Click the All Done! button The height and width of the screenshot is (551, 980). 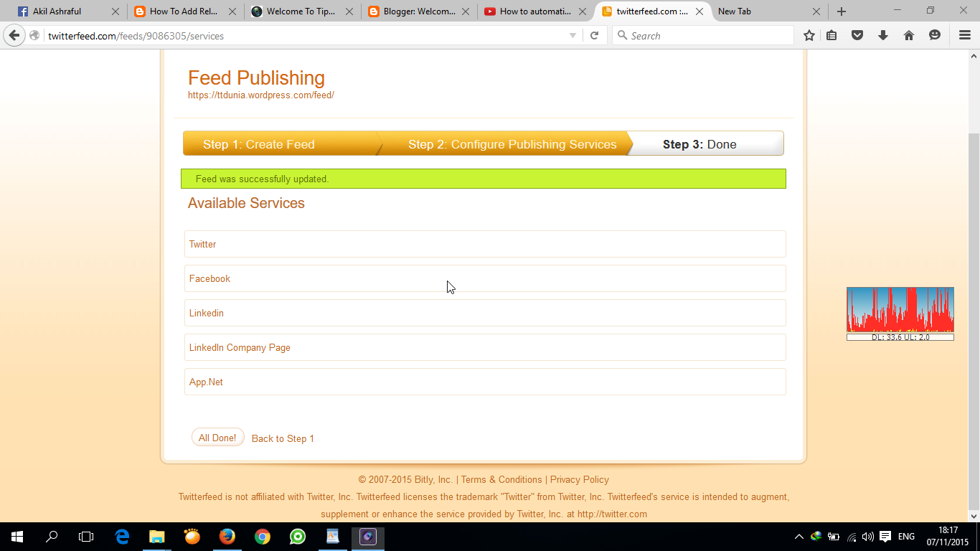coord(217,438)
